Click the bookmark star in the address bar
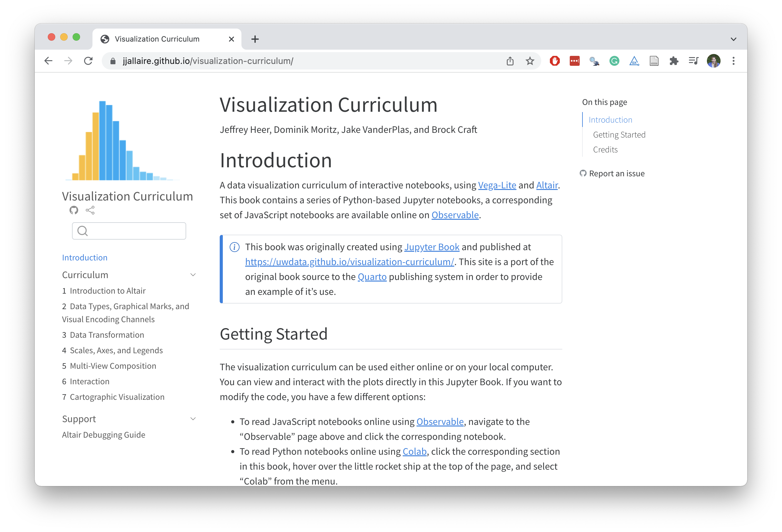Viewport: 782px width, 532px height. coord(530,61)
